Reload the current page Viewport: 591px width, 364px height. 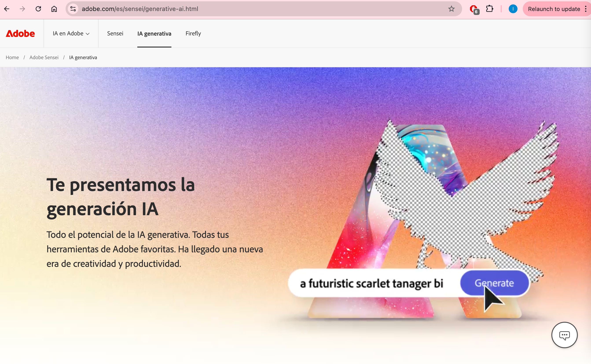coord(38,9)
